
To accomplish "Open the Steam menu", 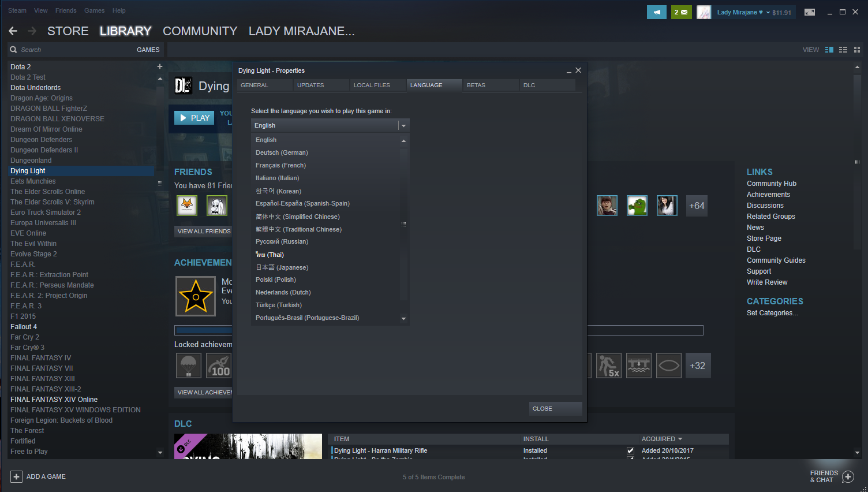I will coord(17,10).
